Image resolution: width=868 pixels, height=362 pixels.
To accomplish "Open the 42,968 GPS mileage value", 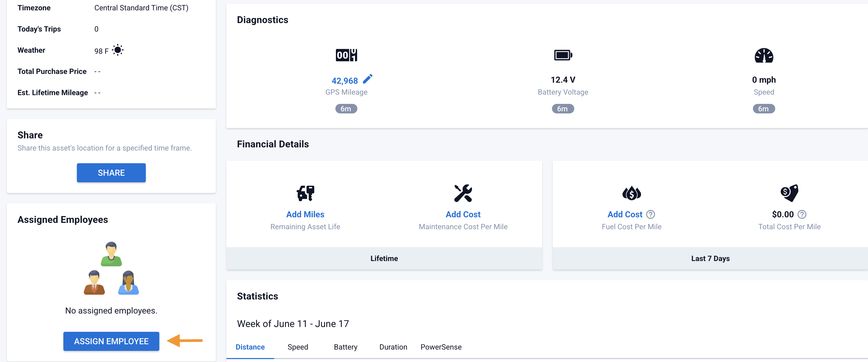I will click(x=344, y=81).
